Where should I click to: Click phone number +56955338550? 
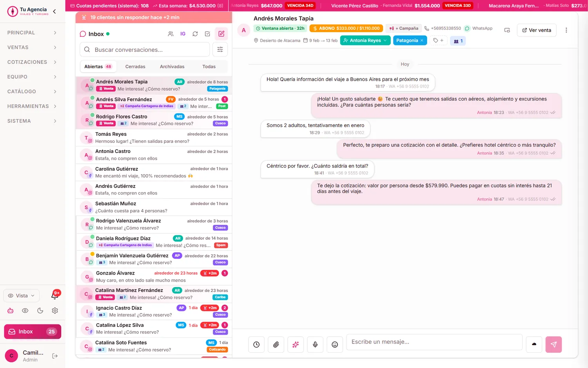coord(443,28)
